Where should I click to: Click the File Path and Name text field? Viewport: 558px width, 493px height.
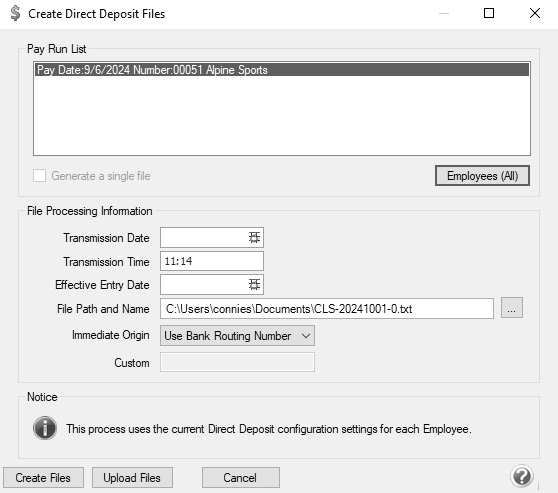[x=327, y=309]
